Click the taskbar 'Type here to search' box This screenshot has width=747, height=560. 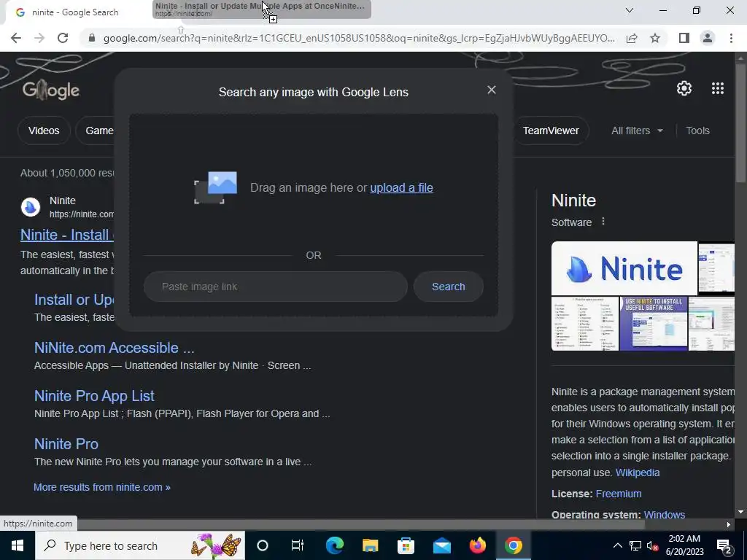[140, 545]
